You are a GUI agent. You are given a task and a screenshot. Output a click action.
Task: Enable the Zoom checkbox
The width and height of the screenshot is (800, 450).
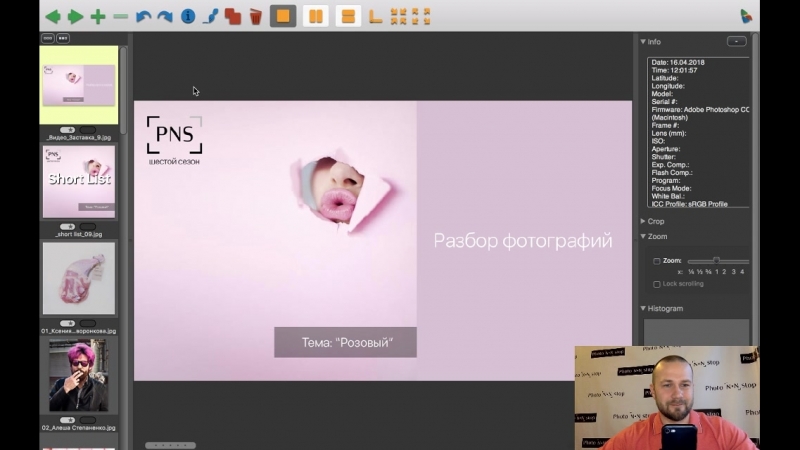click(657, 261)
